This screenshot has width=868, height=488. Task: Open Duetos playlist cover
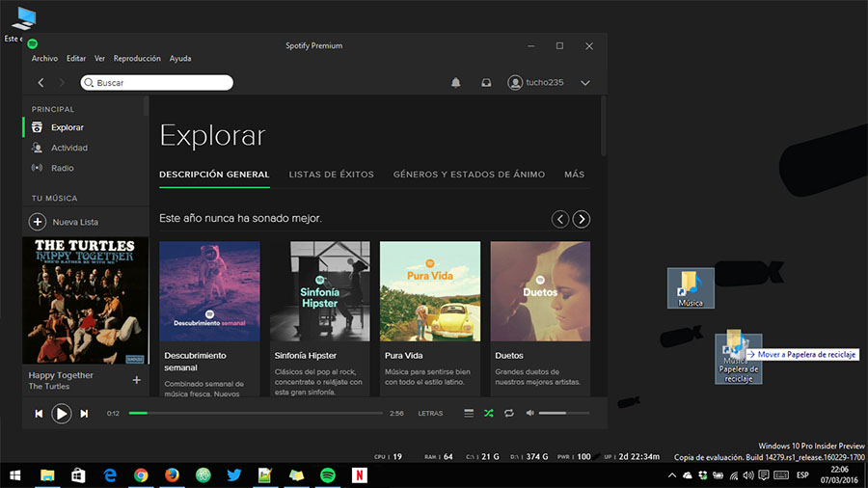pos(540,291)
